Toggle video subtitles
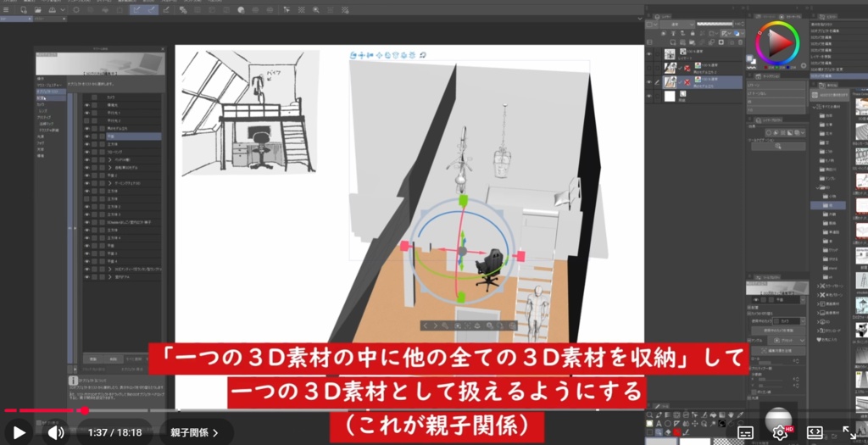This screenshot has width=868, height=445. pyautogui.click(x=746, y=432)
